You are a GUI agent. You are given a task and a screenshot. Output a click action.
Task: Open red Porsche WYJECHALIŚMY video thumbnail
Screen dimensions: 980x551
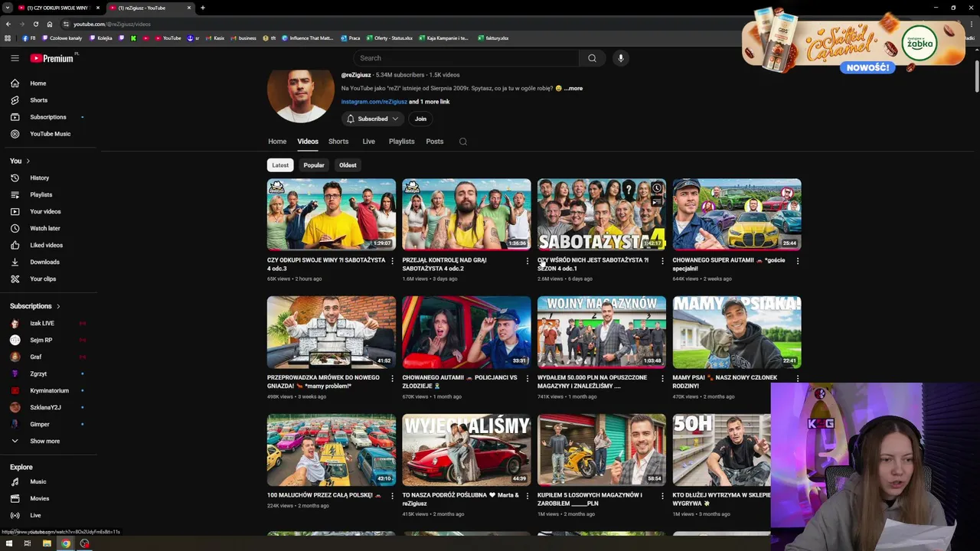coord(466,450)
